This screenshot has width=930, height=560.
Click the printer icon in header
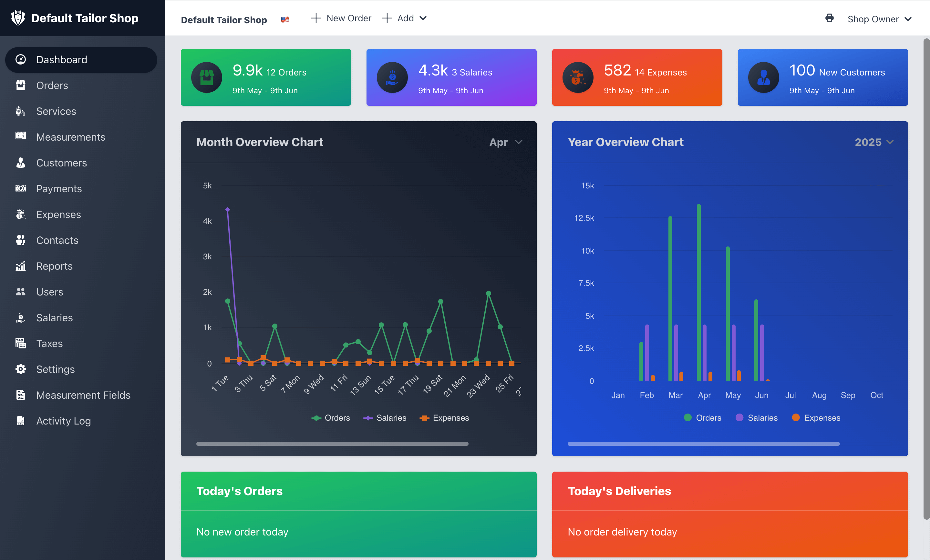pos(829,18)
